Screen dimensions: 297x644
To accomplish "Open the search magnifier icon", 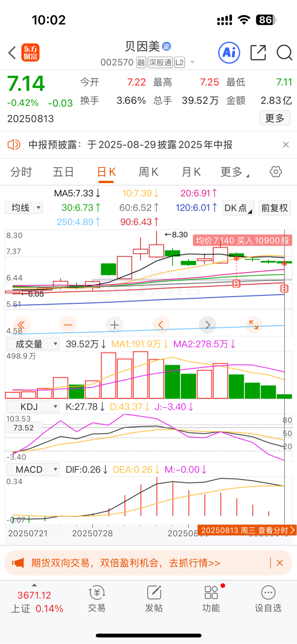I will coord(284,52).
